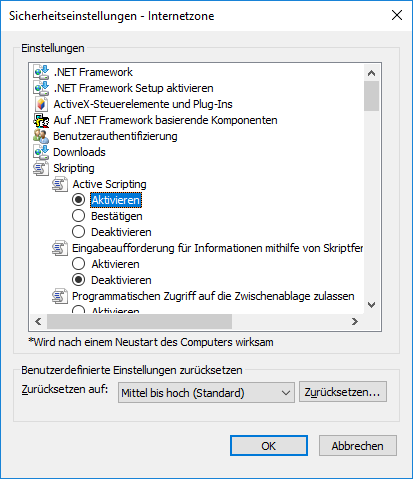413x479 pixels.
Task: Select Deaktivieren under Active Scripting
Action: pyautogui.click(x=78, y=232)
